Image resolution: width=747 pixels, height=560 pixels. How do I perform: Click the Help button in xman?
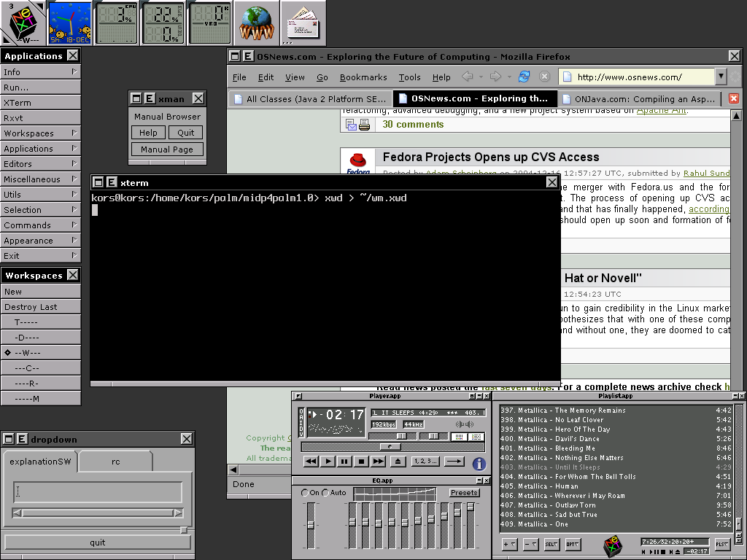148,133
